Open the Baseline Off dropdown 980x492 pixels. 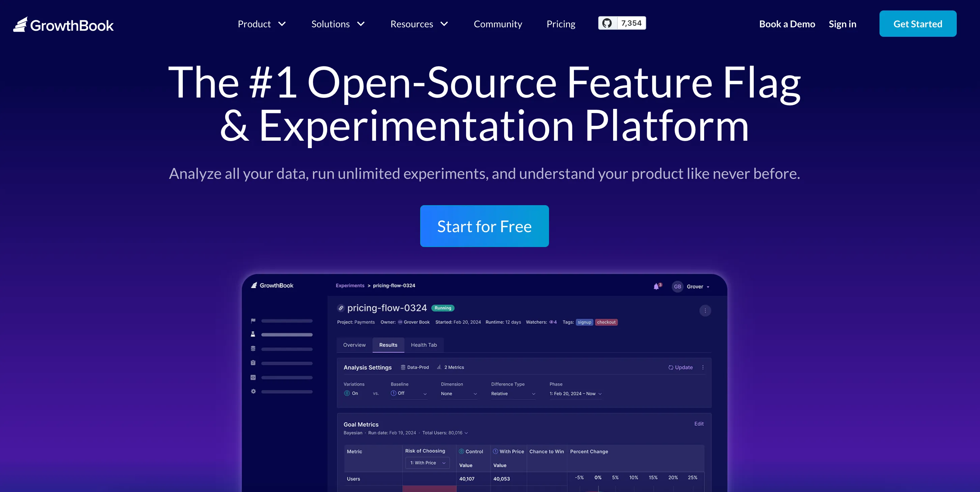tap(409, 393)
